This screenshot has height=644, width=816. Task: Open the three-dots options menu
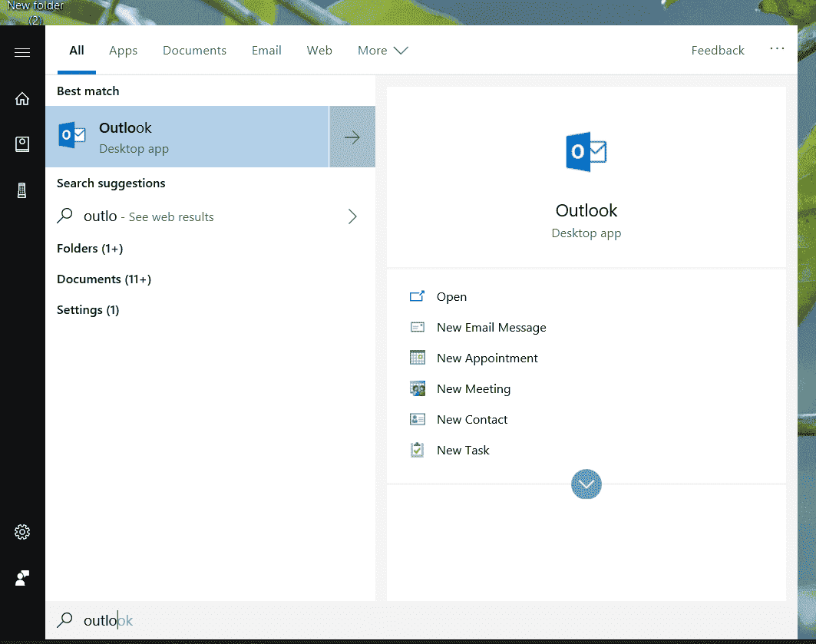(x=777, y=48)
